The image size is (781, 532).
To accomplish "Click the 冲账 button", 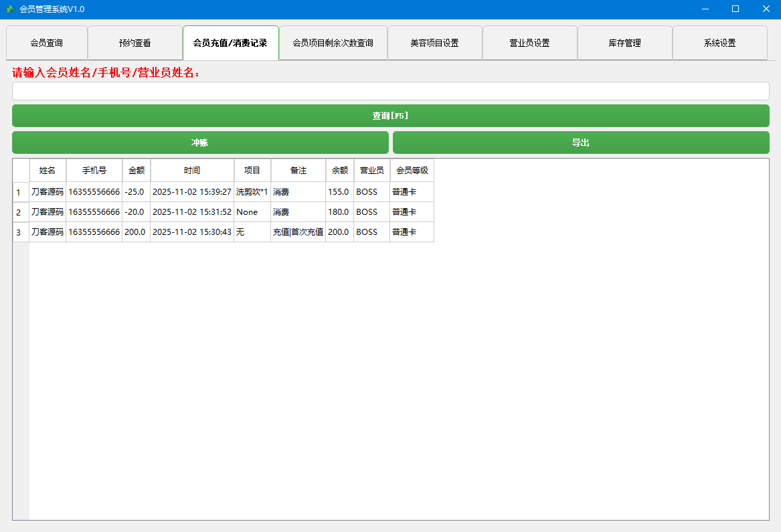I will [200, 143].
